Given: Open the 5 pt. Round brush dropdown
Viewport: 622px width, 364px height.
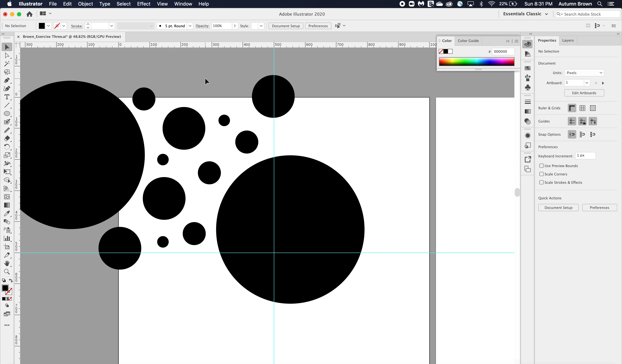Looking at the screenshot, I should pos(190,26).
